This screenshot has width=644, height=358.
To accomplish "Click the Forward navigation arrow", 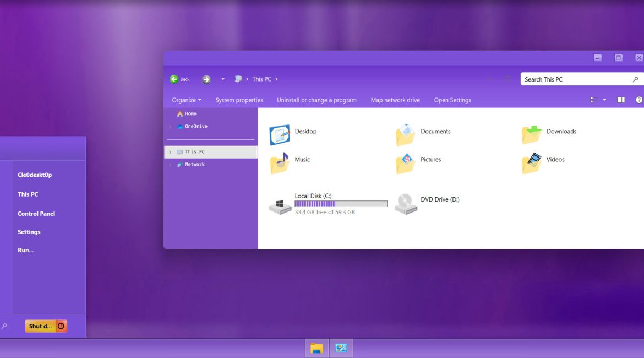I will click(206, 79).
